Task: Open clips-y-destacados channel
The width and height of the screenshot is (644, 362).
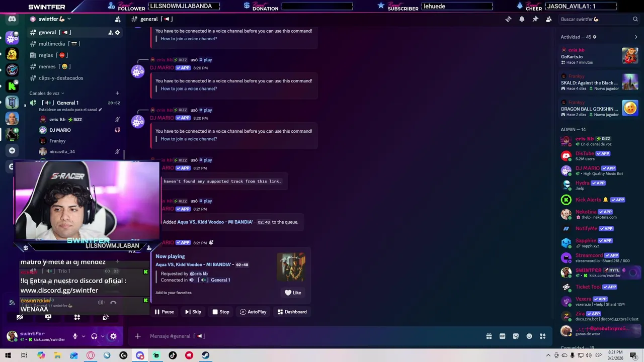Action: pyautogui.click(x=75, y=78)
